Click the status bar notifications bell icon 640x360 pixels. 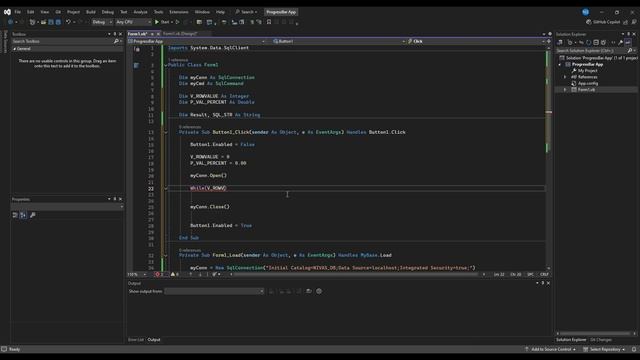tap(634, 349)
